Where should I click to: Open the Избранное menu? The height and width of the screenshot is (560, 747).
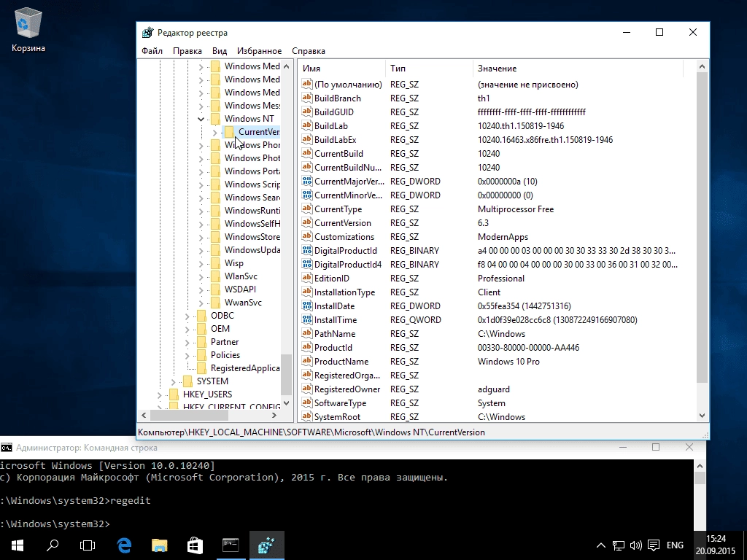point(259,51)
